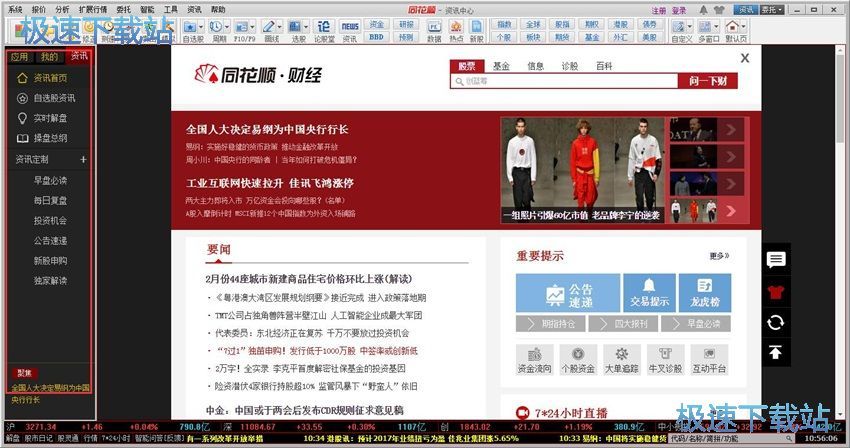Open 个股资金 icon tile
Image resolution: width=850 pixels, height=448 pixels.
tap(578, 360)
